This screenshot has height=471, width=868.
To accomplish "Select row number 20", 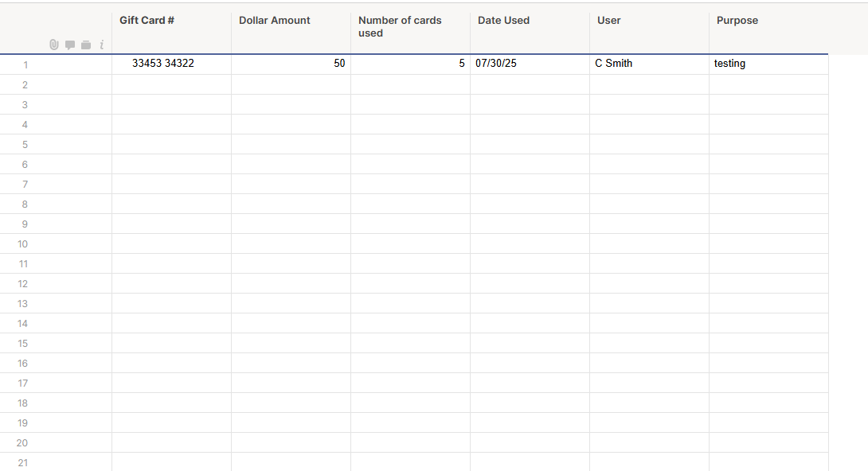I will pyautogui.click(x=23, y=443).
